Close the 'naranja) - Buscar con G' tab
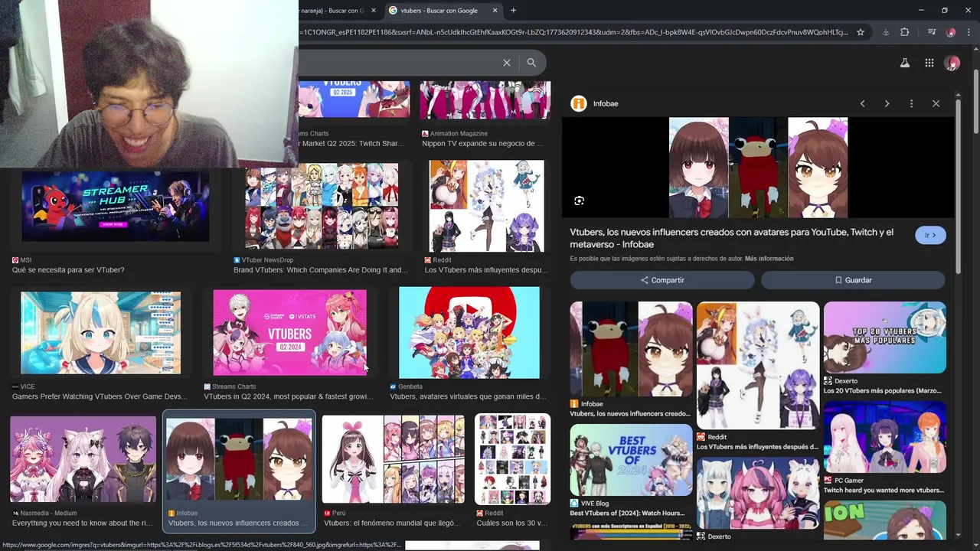This screenshot has width=980, height=551. click(374, 10)
